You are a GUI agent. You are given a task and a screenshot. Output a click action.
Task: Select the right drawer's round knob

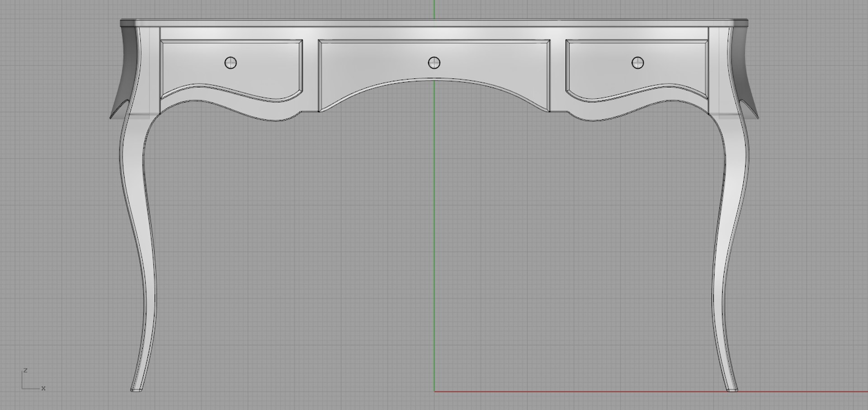637,63
